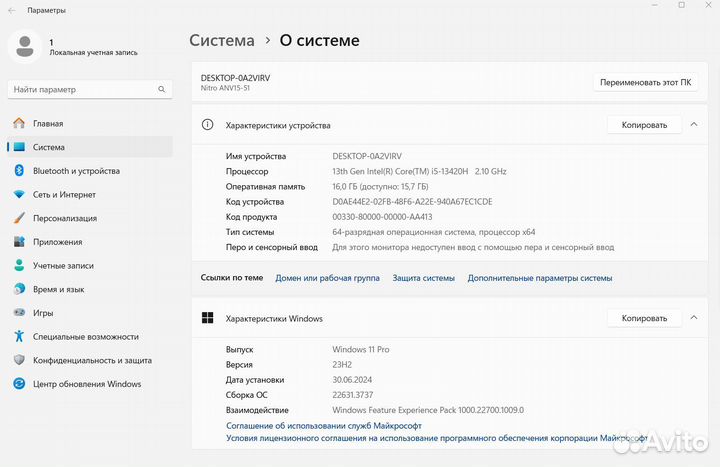The width and height of the screenshot is (720, 467).
Task: Select Игры in sidebar
Action: pos(90,312)
